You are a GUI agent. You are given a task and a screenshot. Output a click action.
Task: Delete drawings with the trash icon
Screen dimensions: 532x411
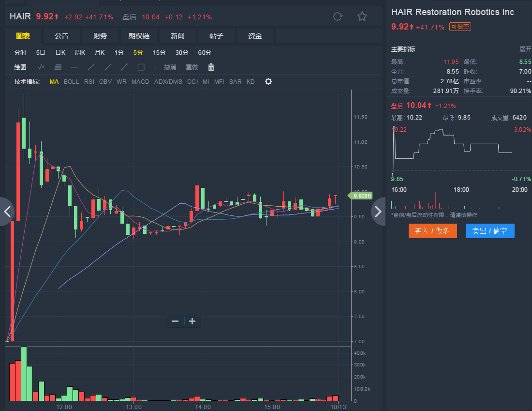coord(211,67)
